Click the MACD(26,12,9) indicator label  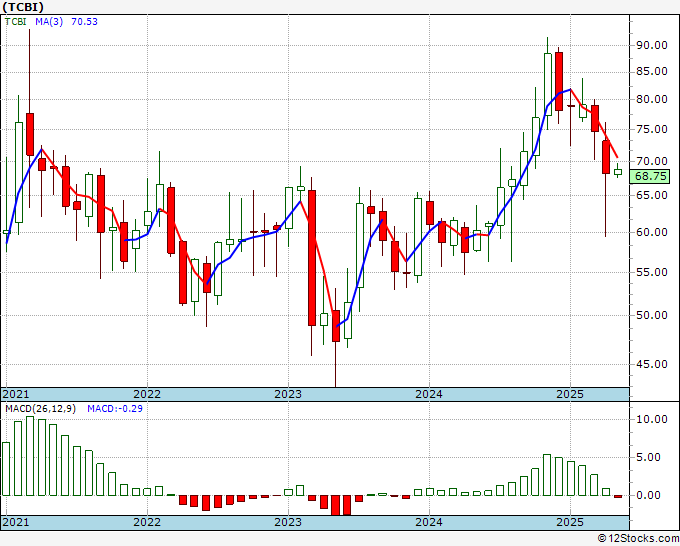point(40,409)
